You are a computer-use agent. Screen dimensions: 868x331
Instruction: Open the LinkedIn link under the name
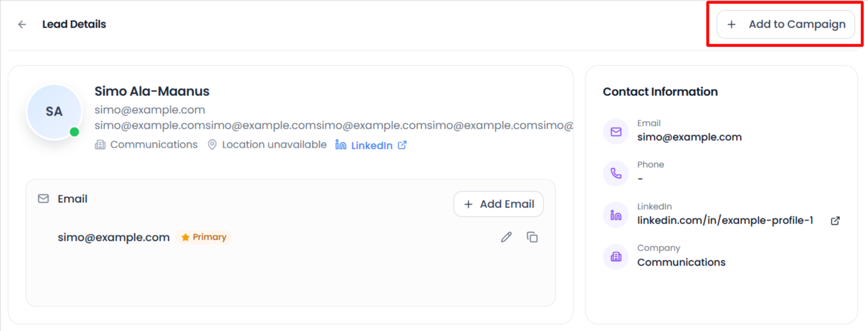372,145
